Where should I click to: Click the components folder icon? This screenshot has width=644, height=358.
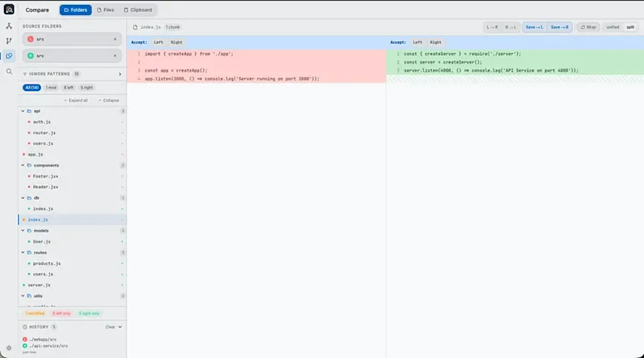(29, 166)
